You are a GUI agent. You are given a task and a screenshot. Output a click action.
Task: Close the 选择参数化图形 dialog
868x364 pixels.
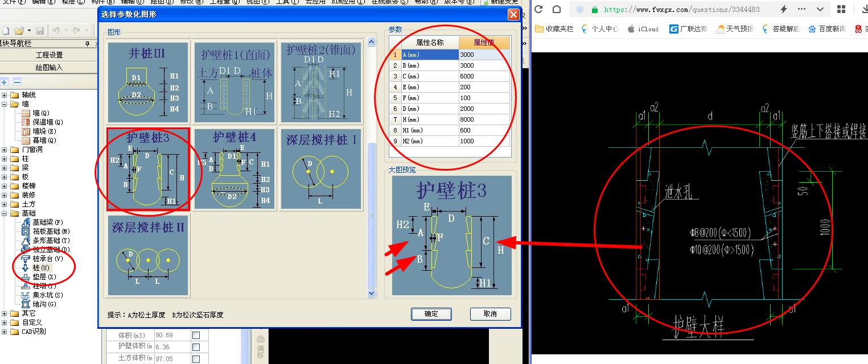point(513,15)
